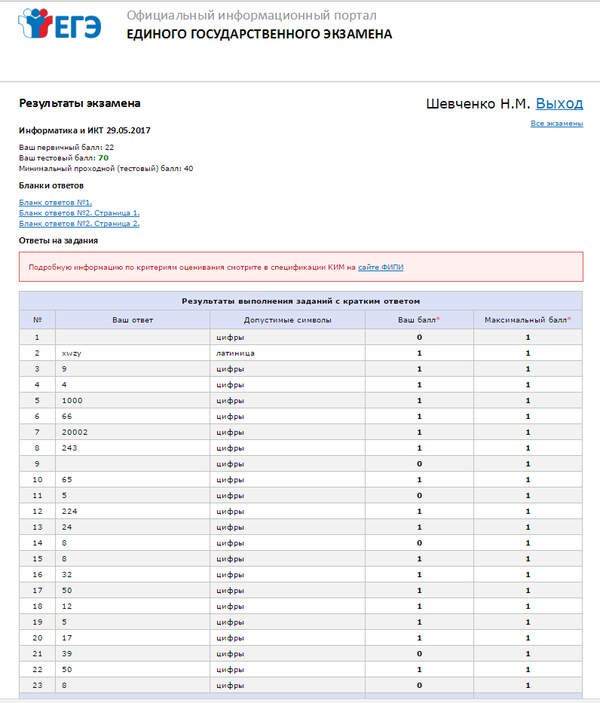This screenshot has width=600, height=703.
Task: Click answer 1000 in row 5
Action: pyautogui.click(x=72, y=401)
